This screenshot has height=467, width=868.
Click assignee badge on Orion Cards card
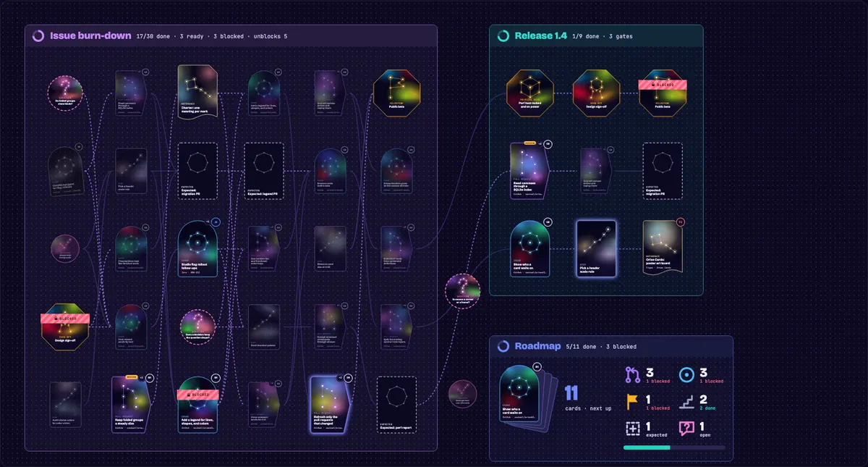(x=680, y=222)
